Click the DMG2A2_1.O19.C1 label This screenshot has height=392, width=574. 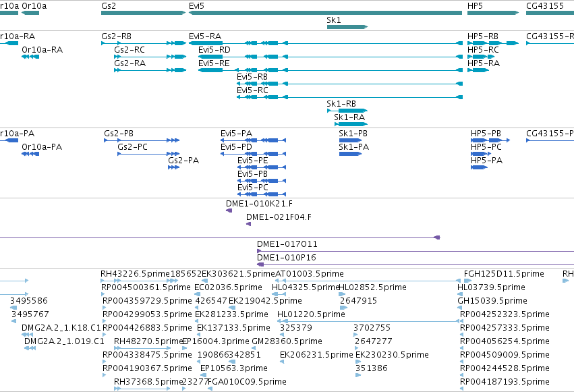[65, 342]
